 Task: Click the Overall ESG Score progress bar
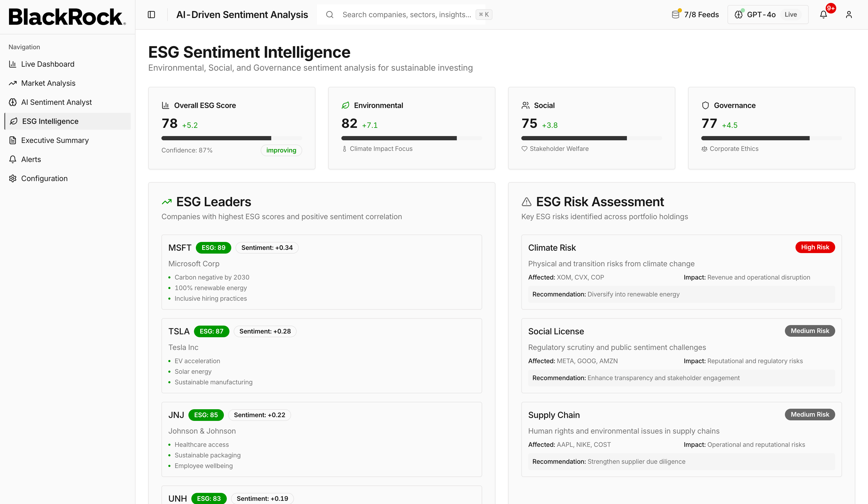point(232,138)
